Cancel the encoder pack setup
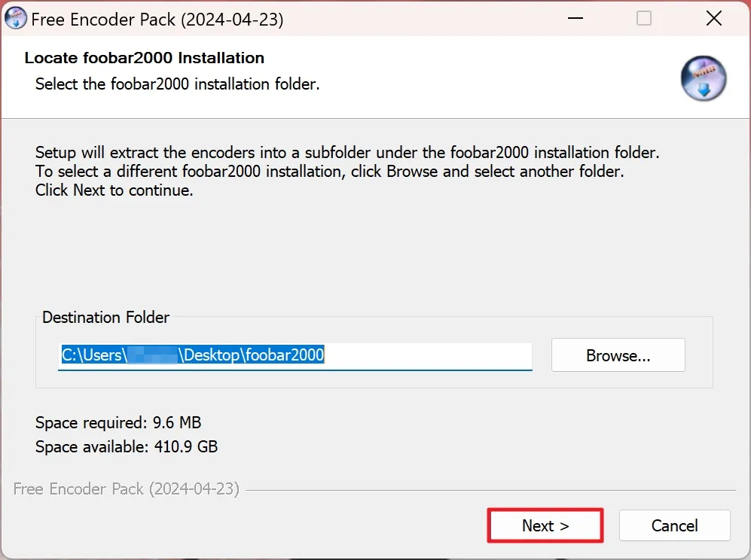Viewport: 751px width, 560px height. (674, 525)
